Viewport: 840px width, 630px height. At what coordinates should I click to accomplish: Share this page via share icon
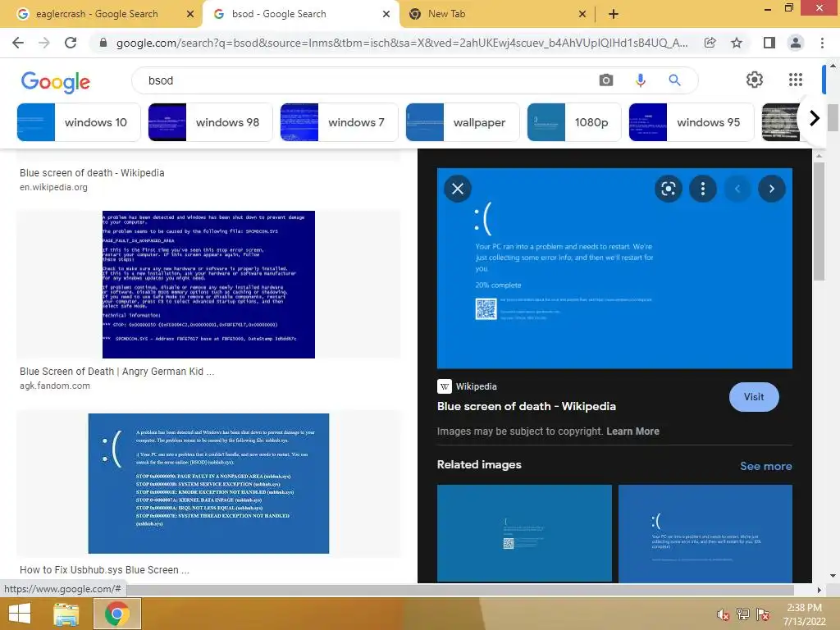click(x=710, y=43)
